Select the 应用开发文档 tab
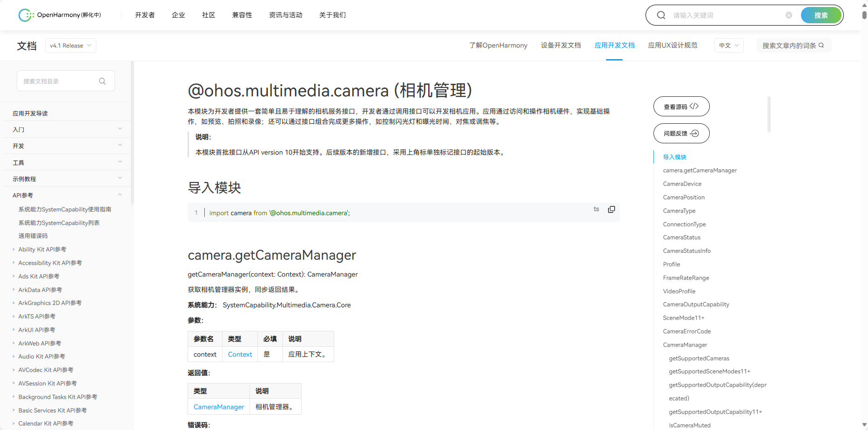 click(x=614, y=45)
